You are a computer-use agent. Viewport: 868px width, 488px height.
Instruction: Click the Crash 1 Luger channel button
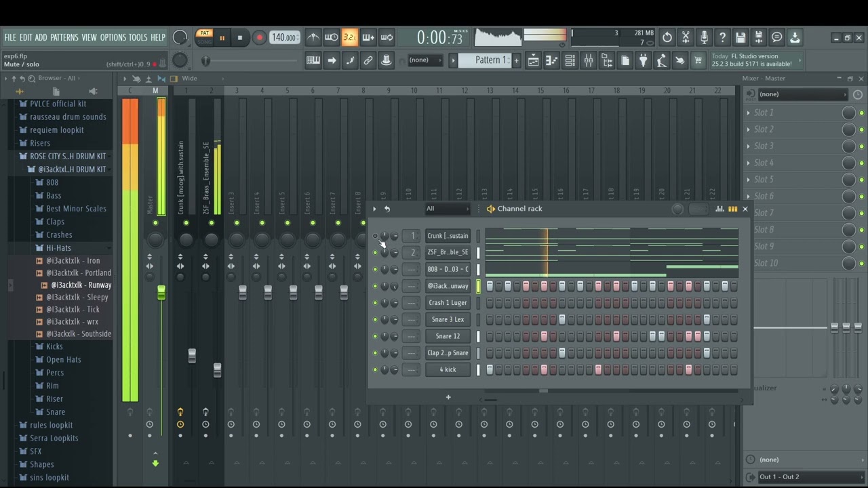(448, 303)
